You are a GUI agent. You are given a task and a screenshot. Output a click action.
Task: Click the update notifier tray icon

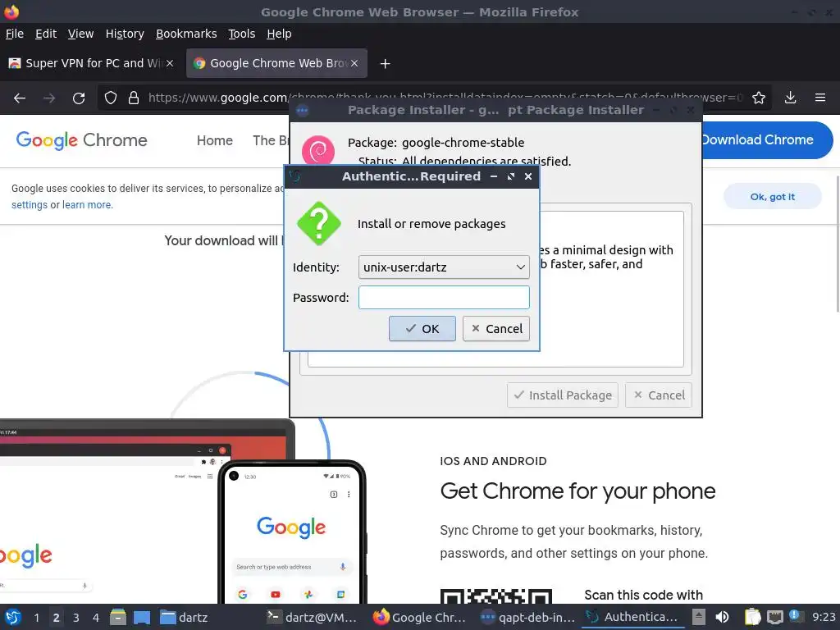click(795, 616)
